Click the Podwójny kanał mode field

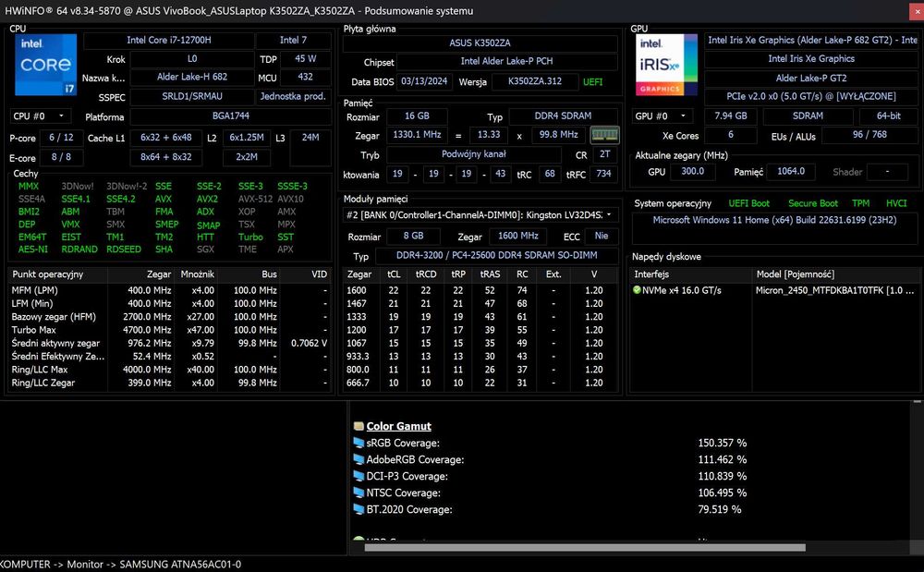(x=474, y=154)
